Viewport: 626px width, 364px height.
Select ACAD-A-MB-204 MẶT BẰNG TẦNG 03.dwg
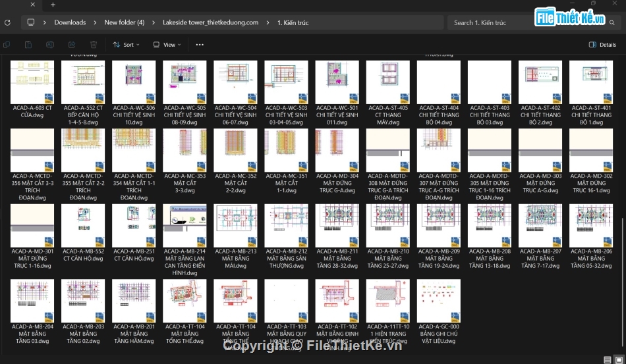pyautogui.click(x=32, y=312)
